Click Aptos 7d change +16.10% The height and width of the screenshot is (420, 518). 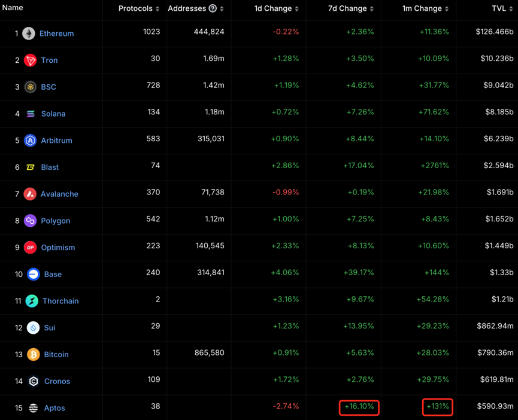tap(359, 406)
